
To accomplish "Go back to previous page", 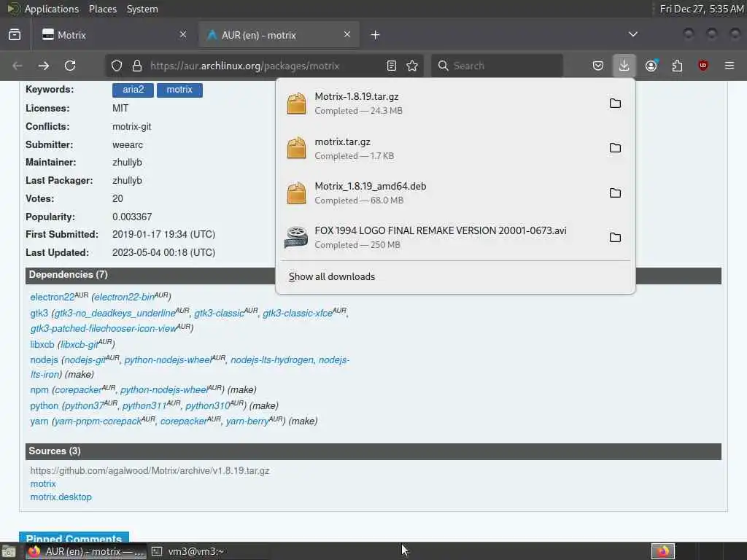I will point(18,66).
